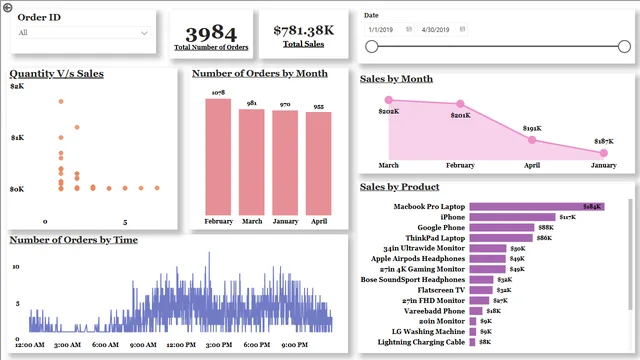Click the Vareebadd Phone sales bar

(x=476, y=311)
